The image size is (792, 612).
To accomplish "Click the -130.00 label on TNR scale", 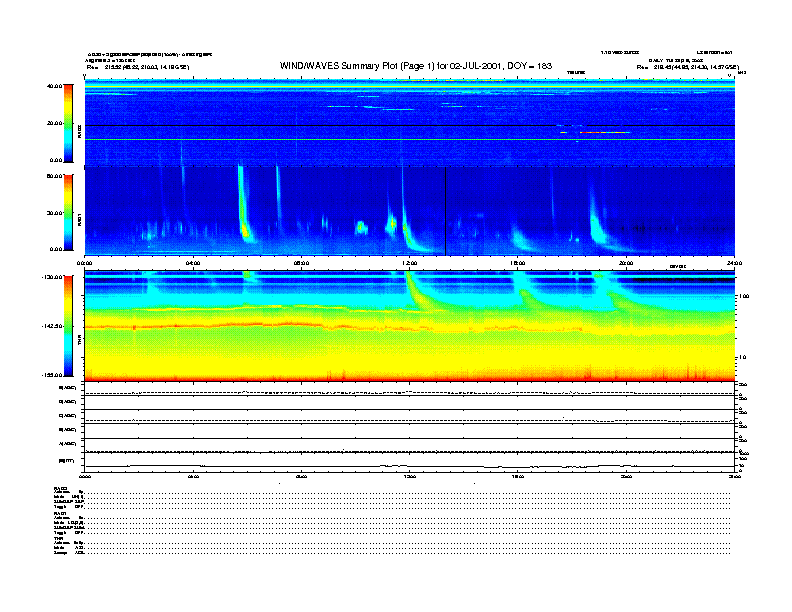I will tap(53, 277).
